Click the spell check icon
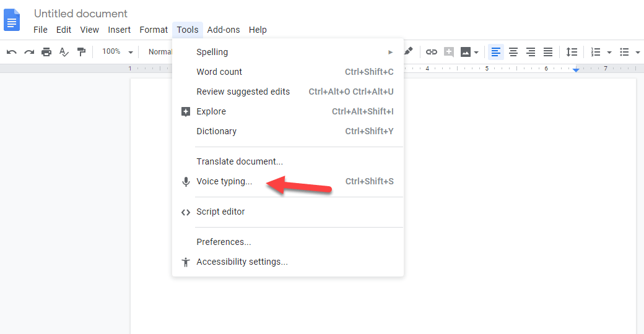 click(x=64, y=52)
